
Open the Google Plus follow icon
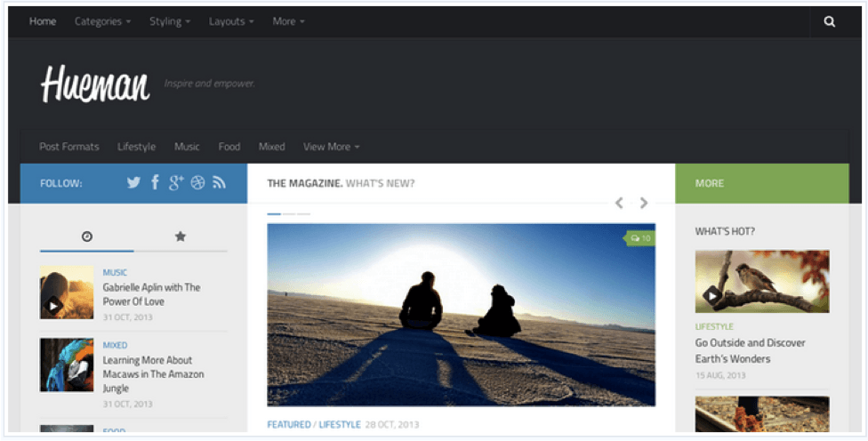click(176, 182)
